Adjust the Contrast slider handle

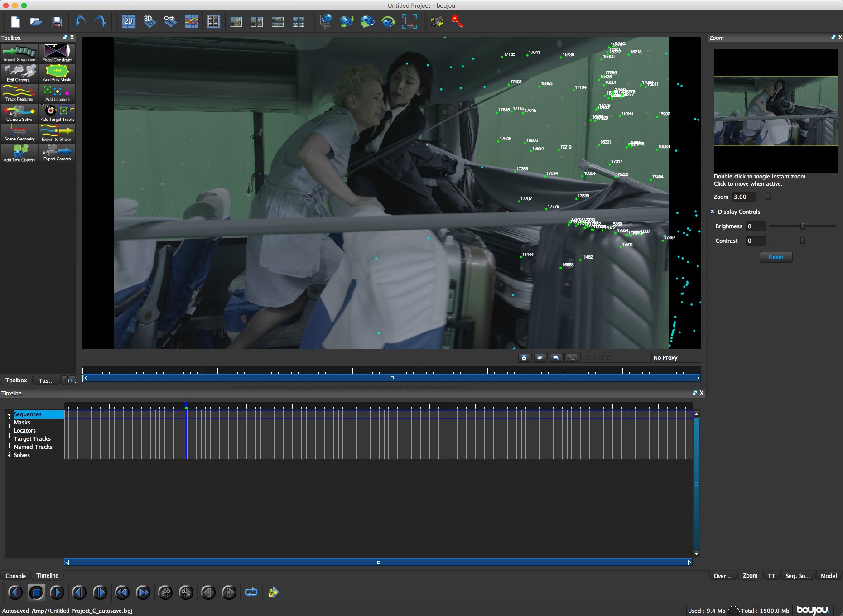[x=803, y=241]
